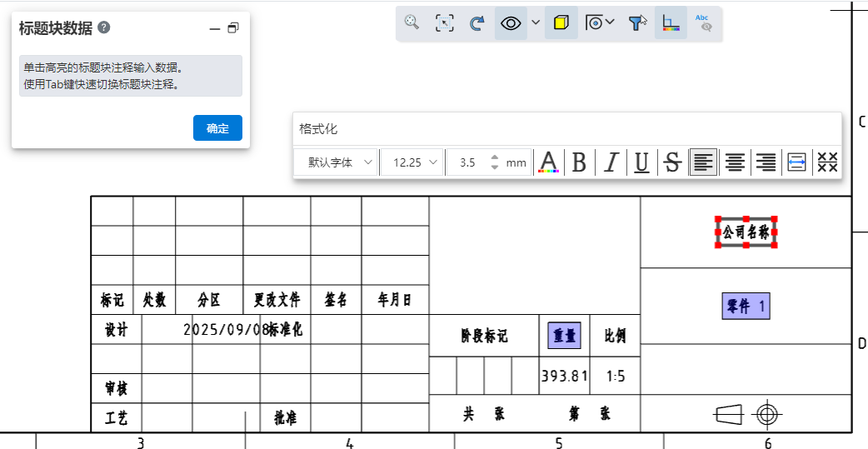The image size is (868, 449).
Task: Toggle bold text formatting
Action: point(579,162)
